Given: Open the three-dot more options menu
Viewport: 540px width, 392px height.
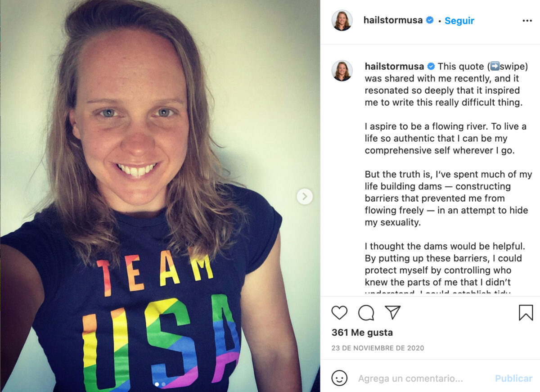Looking at the screenshot, I should click(x=527, y=21).
